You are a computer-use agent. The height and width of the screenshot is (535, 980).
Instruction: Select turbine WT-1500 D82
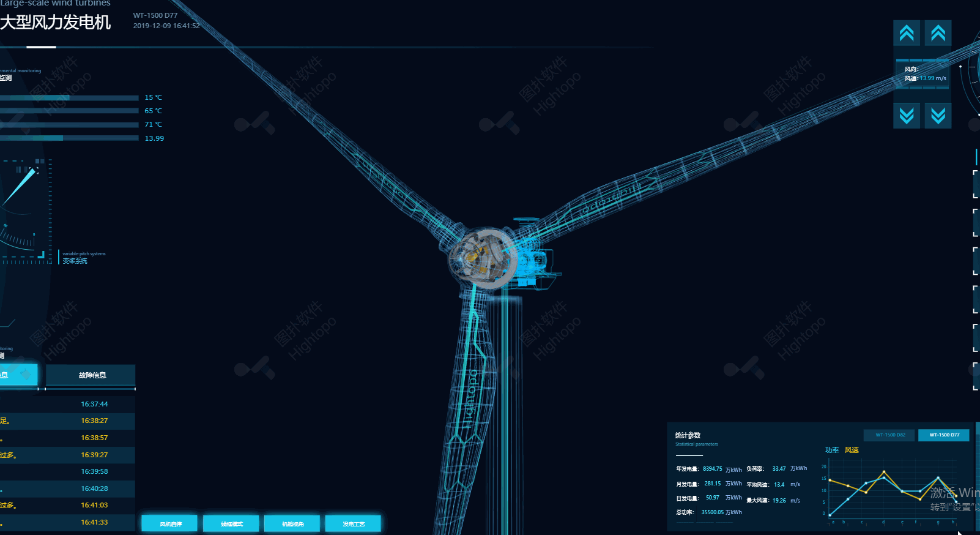pyautogui.click(x=889, y=435)
